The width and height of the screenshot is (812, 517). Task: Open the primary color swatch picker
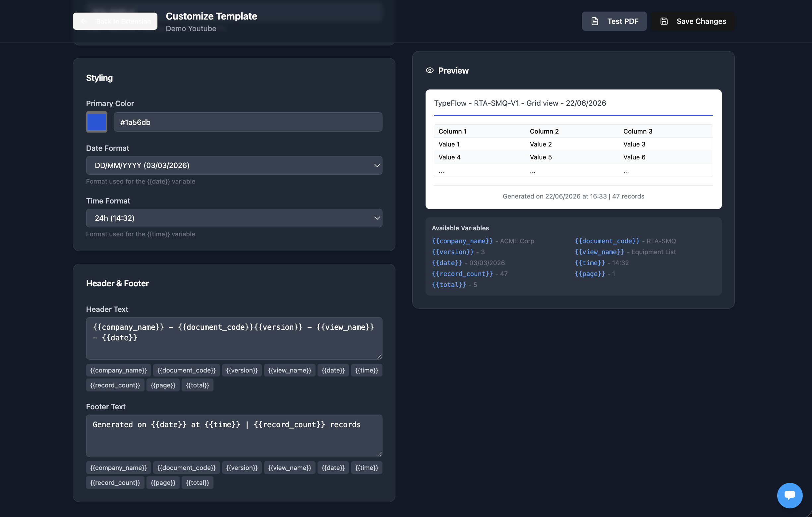97,122
